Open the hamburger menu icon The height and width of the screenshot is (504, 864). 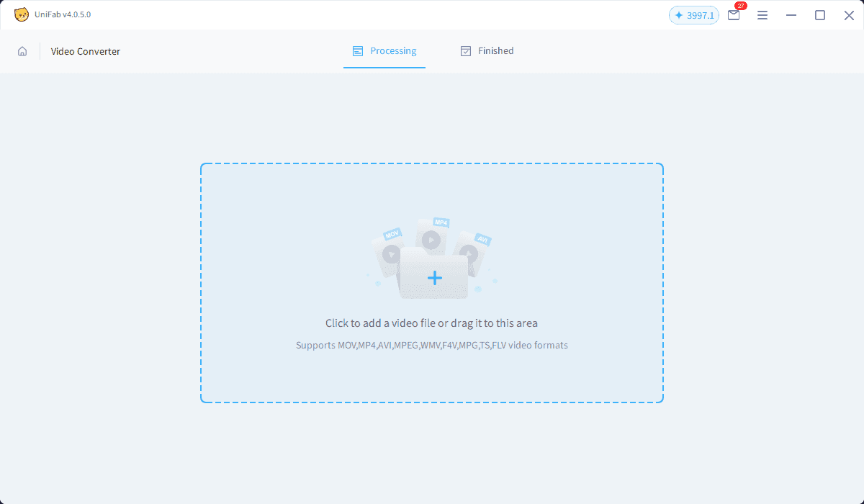click(x=762, y=15)
